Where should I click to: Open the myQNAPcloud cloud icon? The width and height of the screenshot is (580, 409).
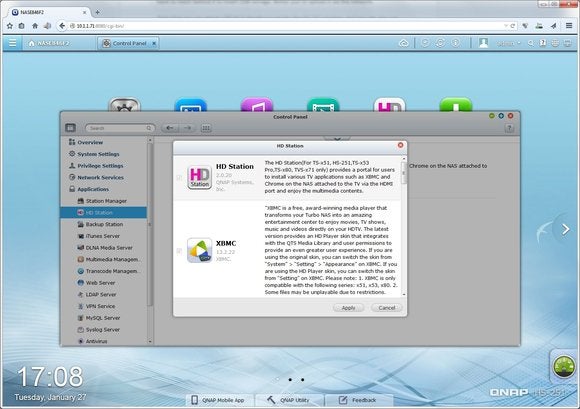[404, 43]
